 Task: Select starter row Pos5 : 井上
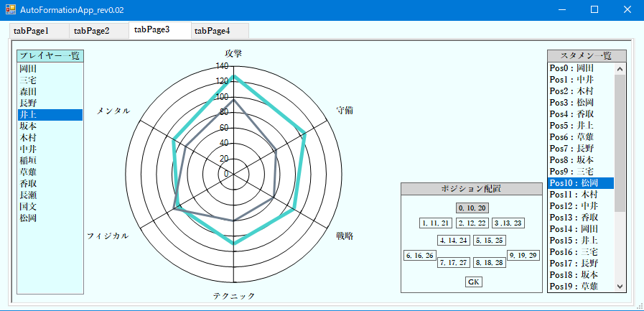point(581,125)
